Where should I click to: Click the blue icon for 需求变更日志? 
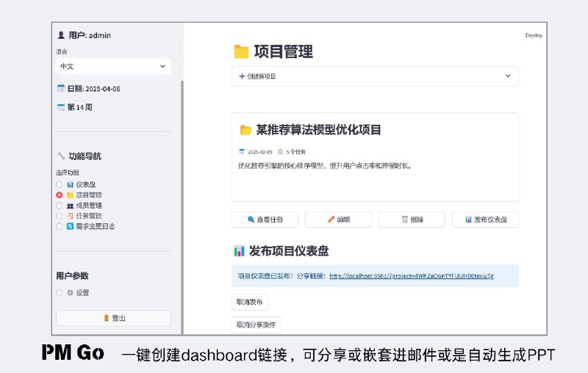coord(70,227)
